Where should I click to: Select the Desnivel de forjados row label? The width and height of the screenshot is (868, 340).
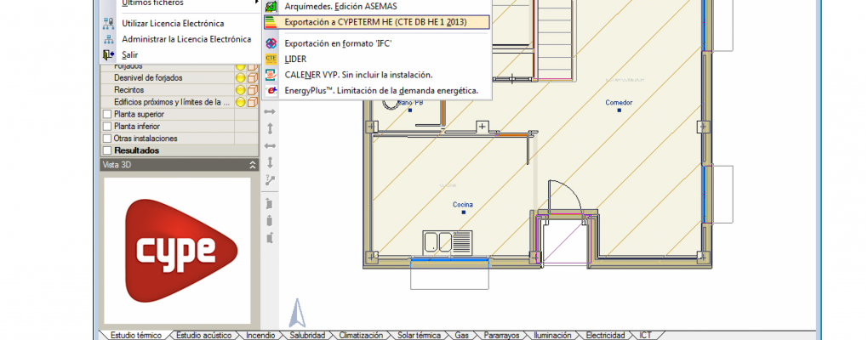pos(148,78)
